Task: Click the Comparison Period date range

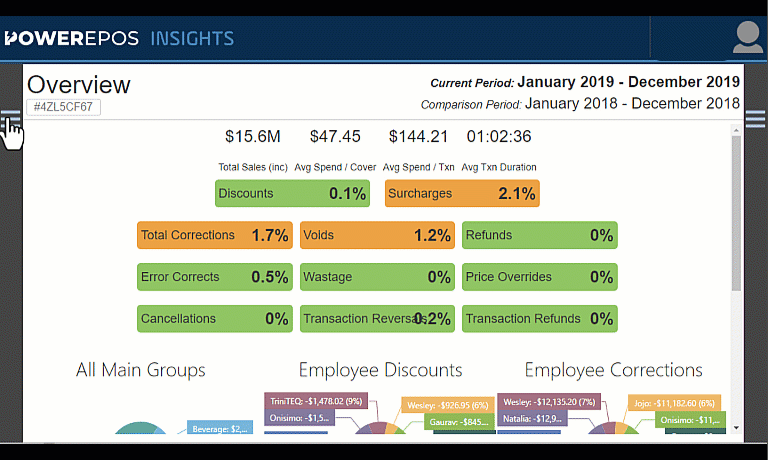Action: point(632,103)
